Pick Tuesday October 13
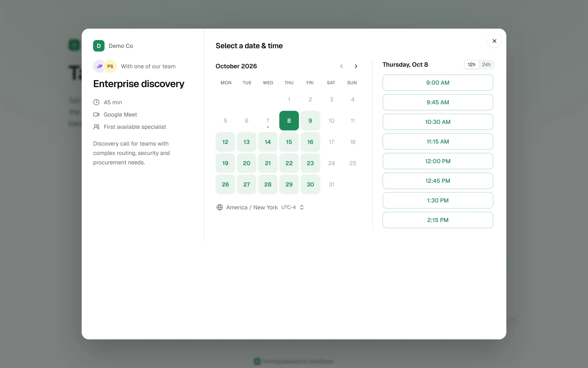The height and width of the screenshot is (368, 588). [x=246, y=142]
